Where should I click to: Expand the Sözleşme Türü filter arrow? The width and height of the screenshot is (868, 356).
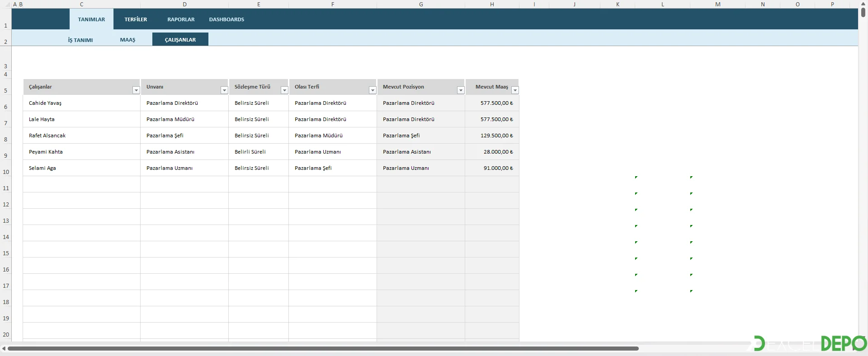[x=284, y=90]
